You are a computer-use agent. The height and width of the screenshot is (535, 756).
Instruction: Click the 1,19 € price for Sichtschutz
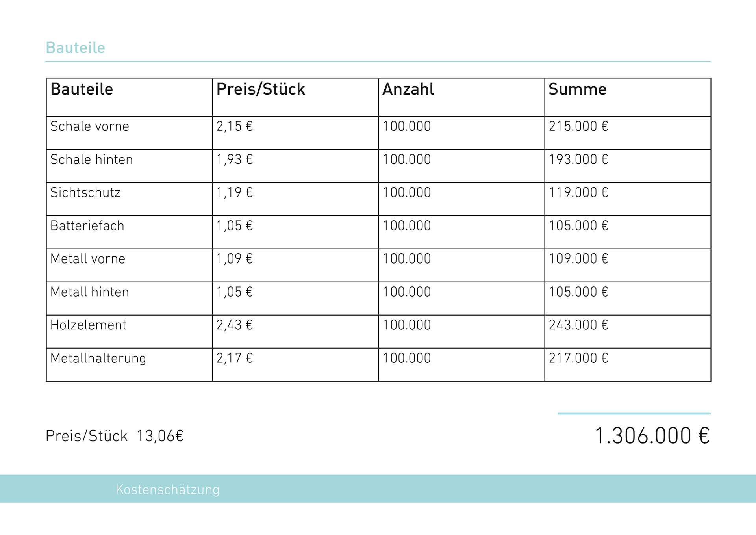click(235, 193)
